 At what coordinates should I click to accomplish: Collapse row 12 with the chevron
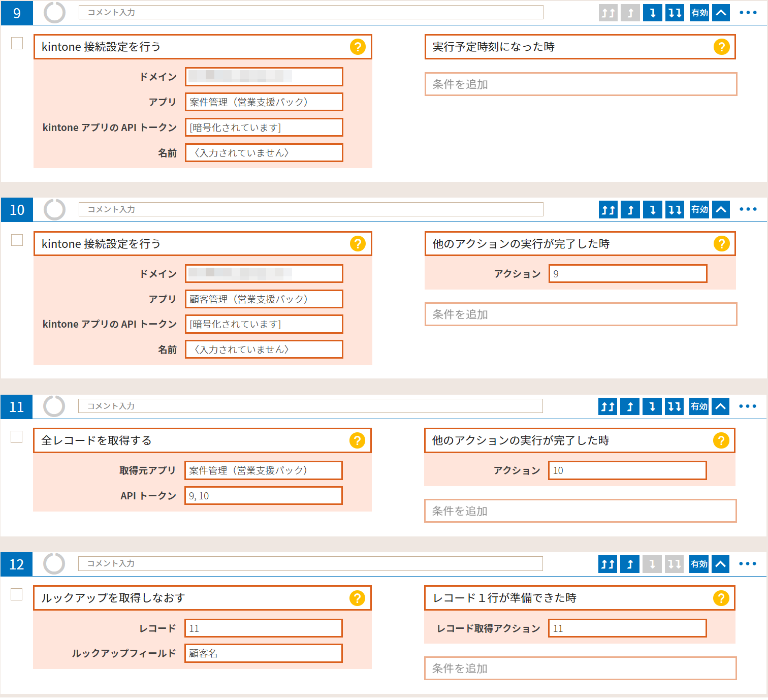click(x=721, y=564)
